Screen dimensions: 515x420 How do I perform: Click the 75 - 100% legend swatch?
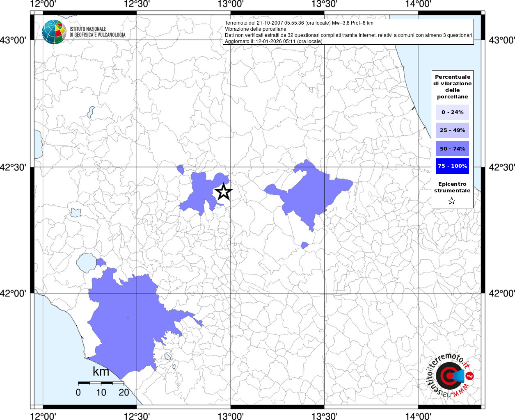pos(452,166)
